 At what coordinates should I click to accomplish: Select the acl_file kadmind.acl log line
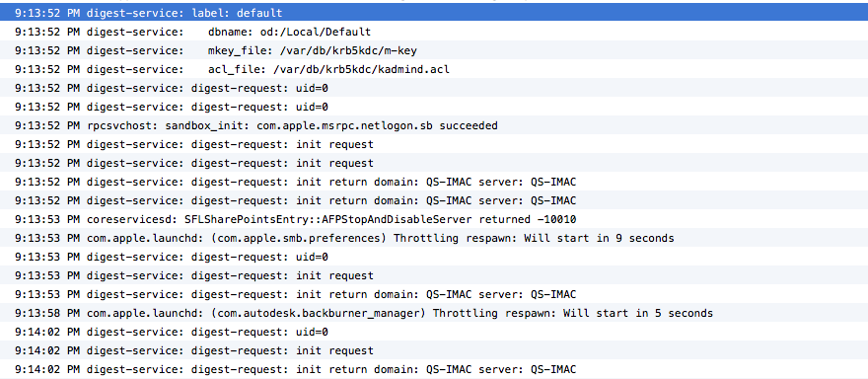pyautogui.click(x=434, y=69)
